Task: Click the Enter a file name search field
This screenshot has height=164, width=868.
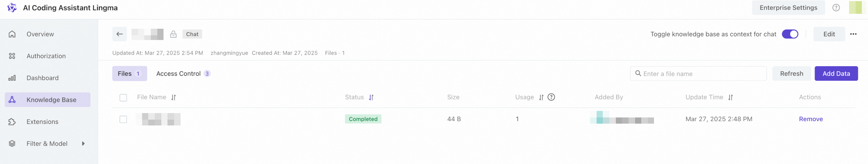Action: (x=701, y=74)
